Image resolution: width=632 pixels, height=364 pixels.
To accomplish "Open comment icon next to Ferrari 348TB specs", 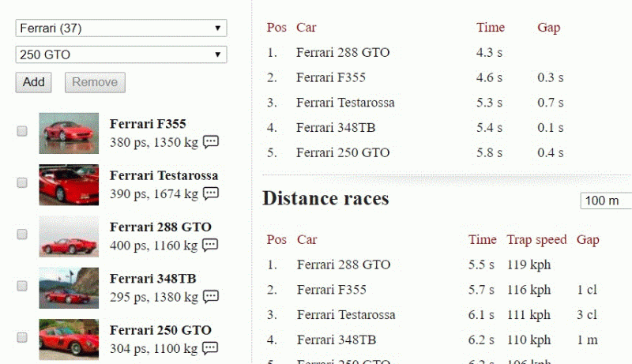I will (211, 296).
